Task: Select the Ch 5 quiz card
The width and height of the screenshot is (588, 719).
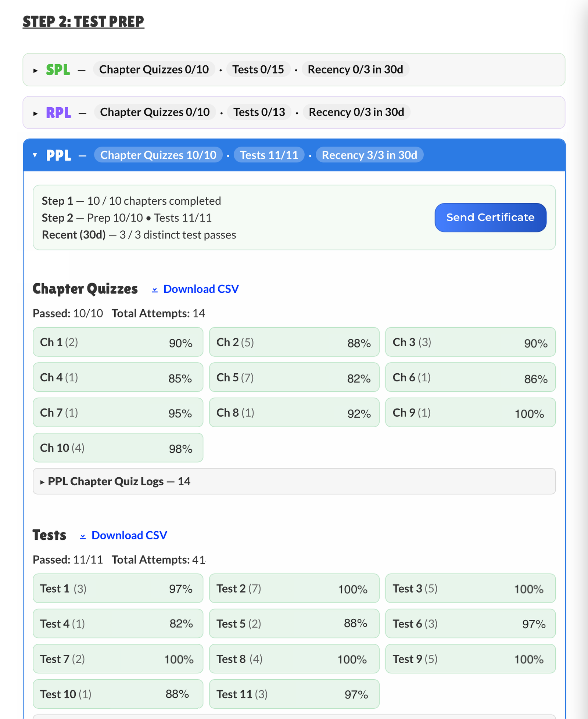Action: click(x=294, y=377)
